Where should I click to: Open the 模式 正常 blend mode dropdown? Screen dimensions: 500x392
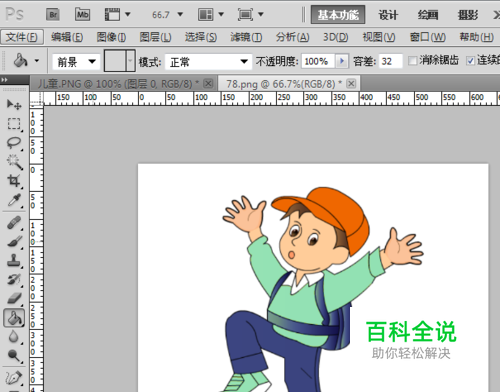(208, 62)
